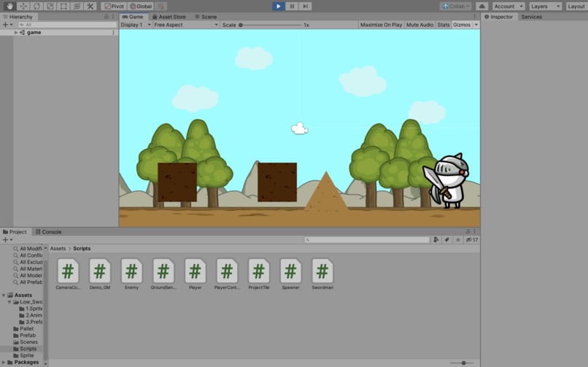This screenshot has height=367, width=588.
Task: Click the Step frame button
Action: (x=305, y=6)
